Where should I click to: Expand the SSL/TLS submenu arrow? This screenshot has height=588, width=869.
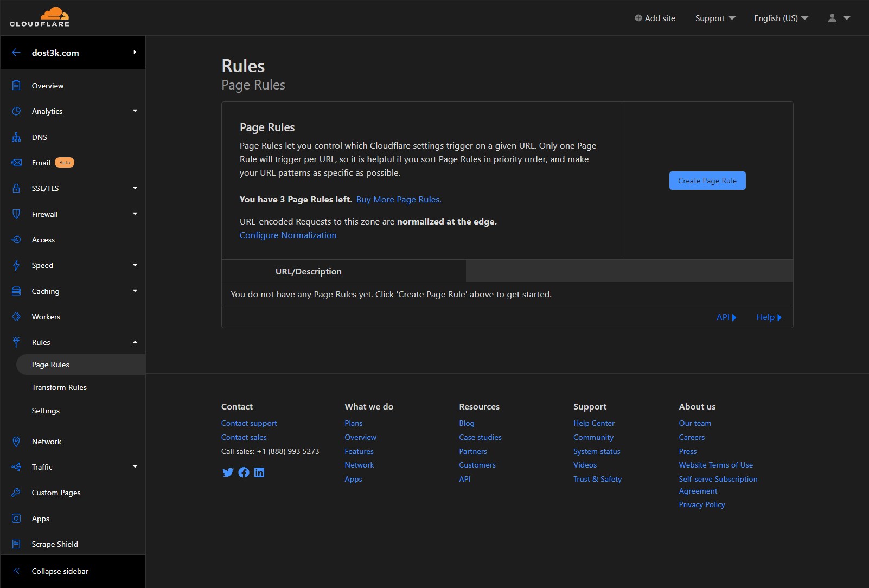click(135, 188)
